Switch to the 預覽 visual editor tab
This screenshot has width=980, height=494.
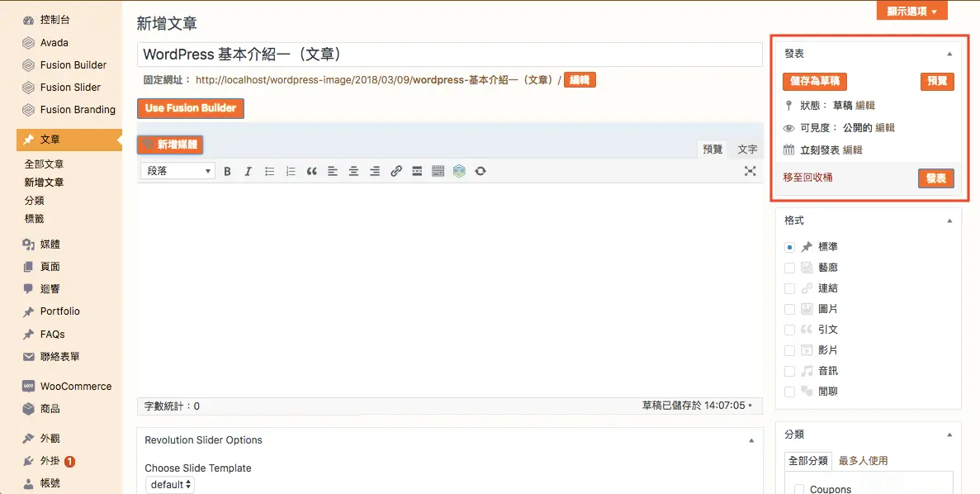pos(713,149)
